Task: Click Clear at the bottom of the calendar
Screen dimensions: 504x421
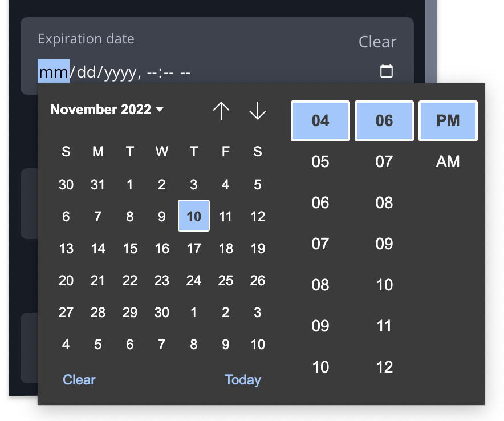Action: coord(79,379)
